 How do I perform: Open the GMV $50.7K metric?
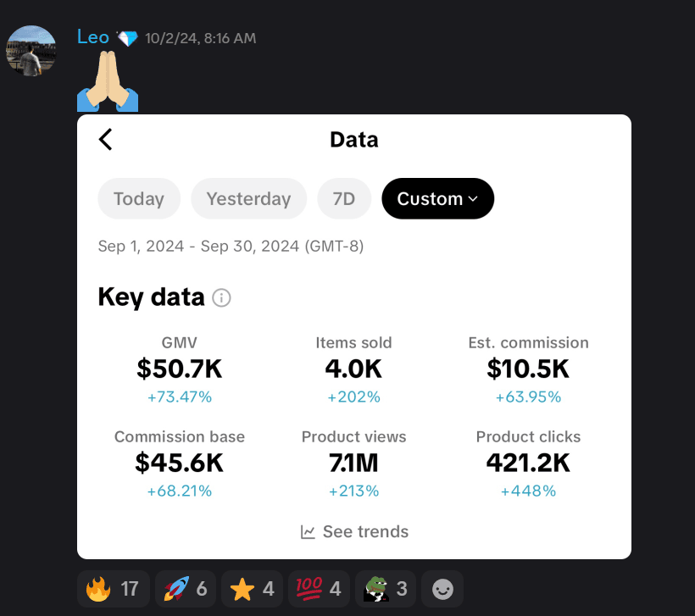179,369
